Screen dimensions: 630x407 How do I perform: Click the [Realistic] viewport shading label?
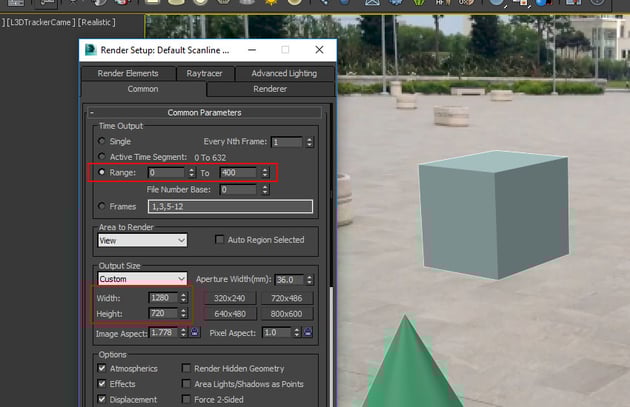point(96,22)
